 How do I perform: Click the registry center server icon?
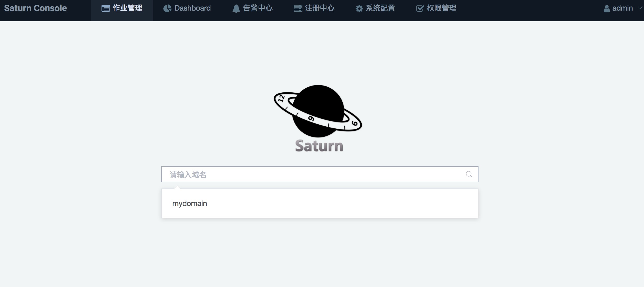click(298, 8)
